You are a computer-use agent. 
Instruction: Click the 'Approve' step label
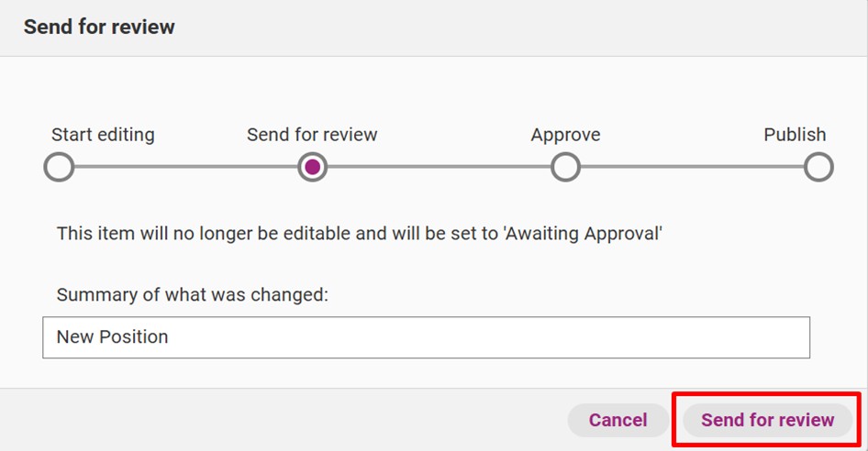click(x=566, y=135)
